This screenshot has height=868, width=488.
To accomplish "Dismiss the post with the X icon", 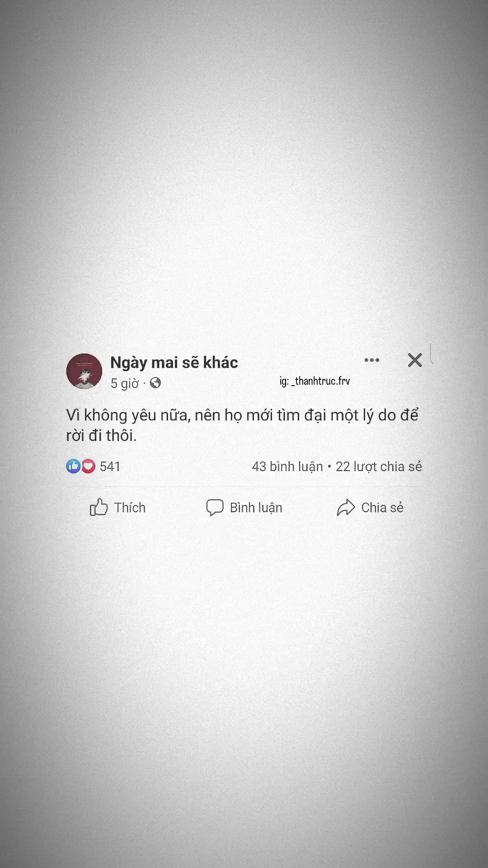I will pos(415,360).
